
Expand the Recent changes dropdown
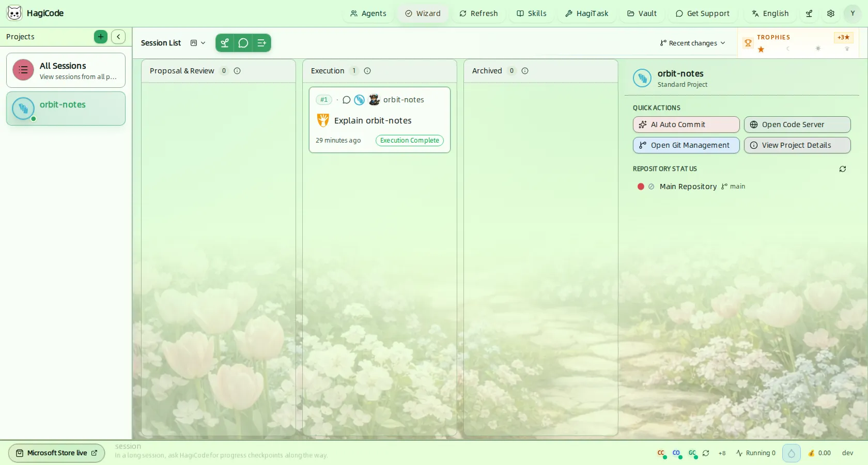point(693,43)
